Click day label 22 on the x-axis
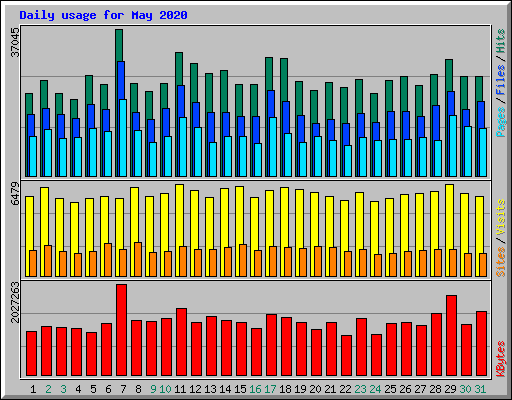The width and height of the screenshot is (512, 400). pyautogui.click(x=345, y=389)
